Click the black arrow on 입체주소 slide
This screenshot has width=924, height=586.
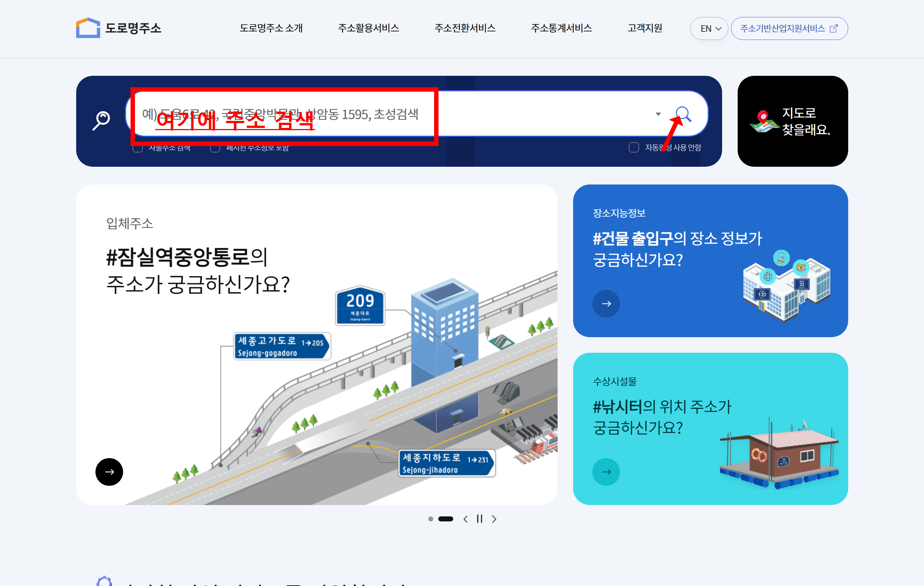click(109, 472)
